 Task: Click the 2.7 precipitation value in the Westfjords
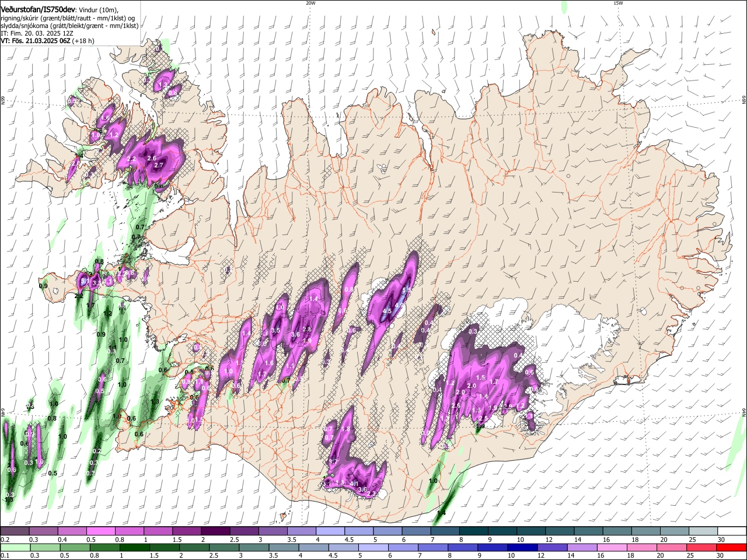[158, 165]
